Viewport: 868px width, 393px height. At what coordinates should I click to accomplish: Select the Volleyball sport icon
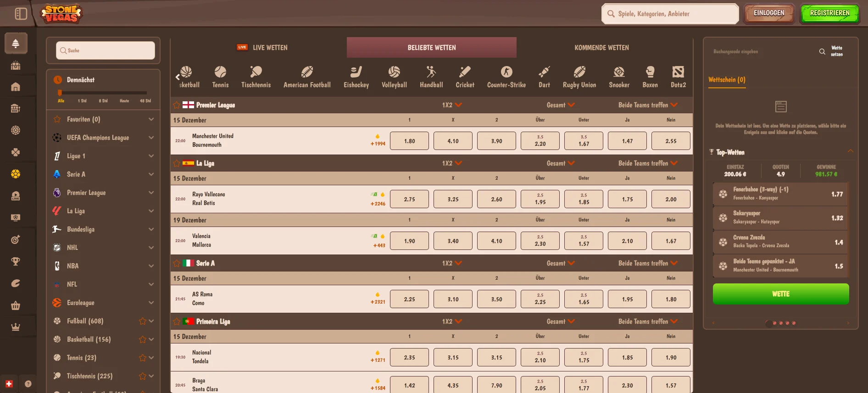coord(394,77)
